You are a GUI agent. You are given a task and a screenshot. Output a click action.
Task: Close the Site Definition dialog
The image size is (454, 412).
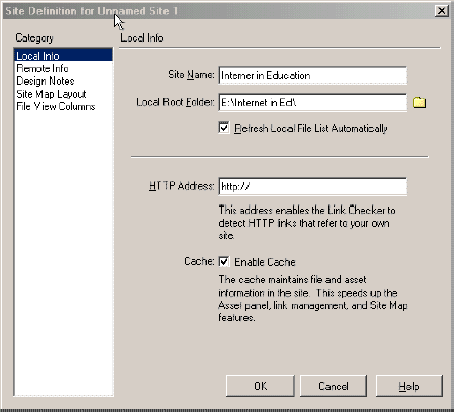[x=442, y=11]
